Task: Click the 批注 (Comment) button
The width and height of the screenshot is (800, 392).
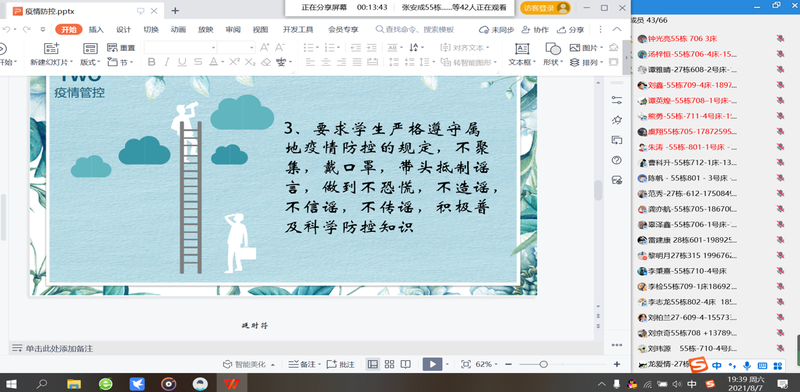Action: 340,364
